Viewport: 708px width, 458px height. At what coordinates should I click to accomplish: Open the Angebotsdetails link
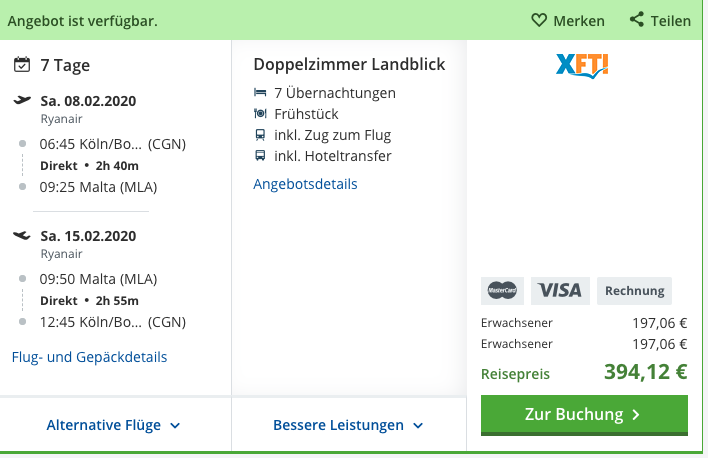point(305,184)
